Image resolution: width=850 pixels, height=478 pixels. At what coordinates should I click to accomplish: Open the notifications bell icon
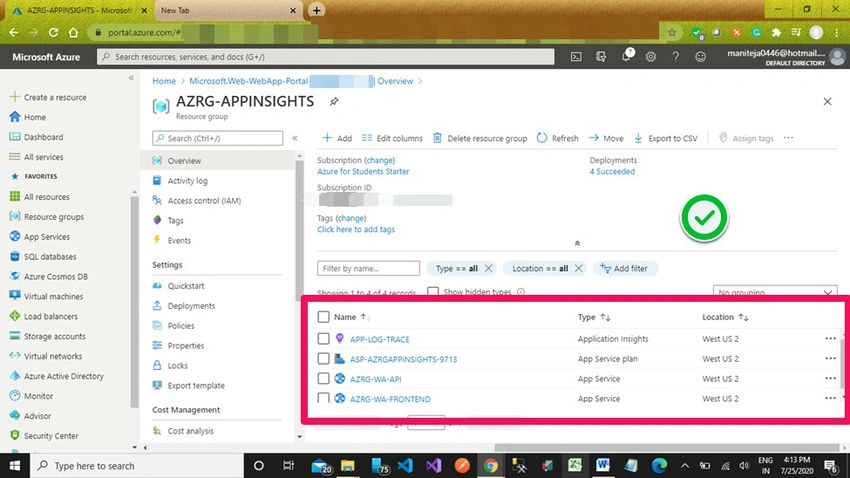click(x=626, y=56)
